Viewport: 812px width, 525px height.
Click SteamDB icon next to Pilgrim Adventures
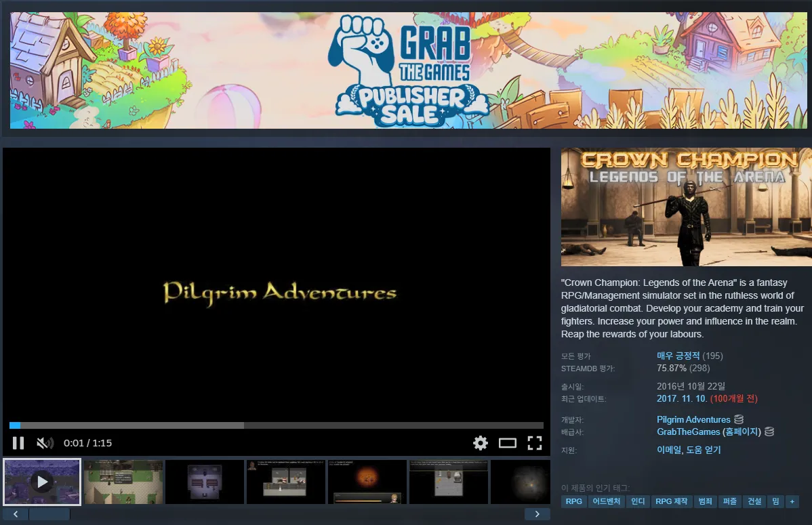point(739,419)
